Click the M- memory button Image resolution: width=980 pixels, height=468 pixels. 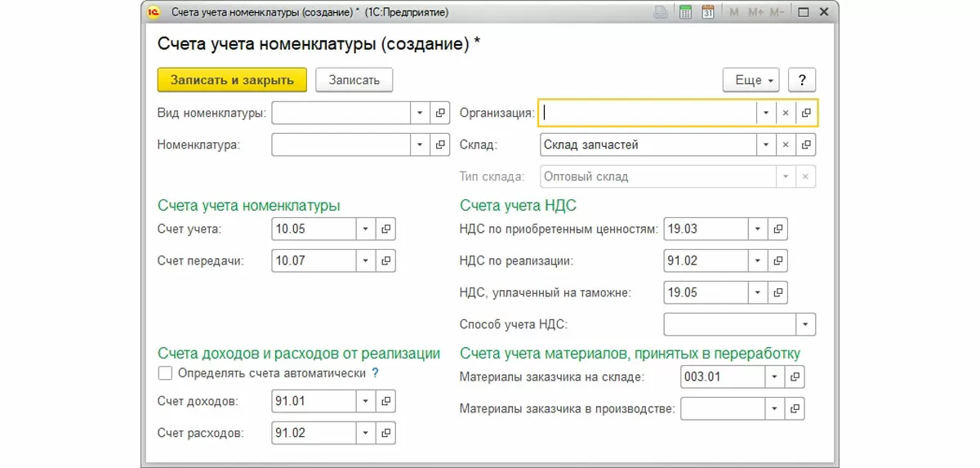777,12
